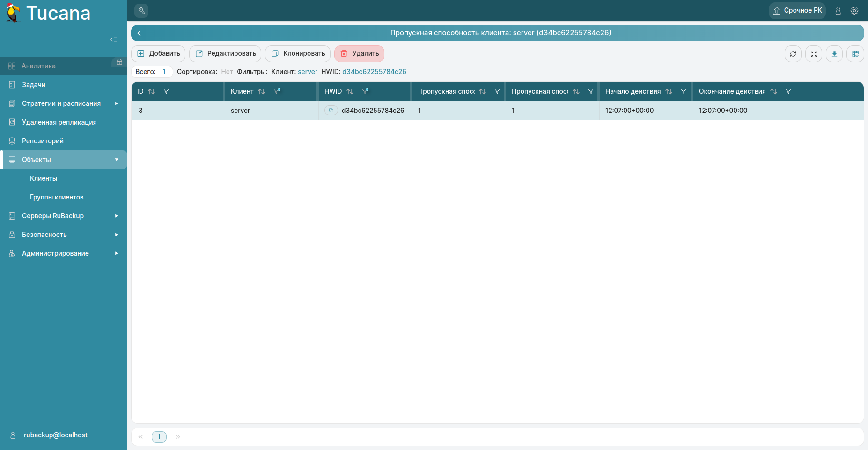Screen dimensions: 868x450
Task: Click the back arrow on the page header
Action: [x=139, y=33]
